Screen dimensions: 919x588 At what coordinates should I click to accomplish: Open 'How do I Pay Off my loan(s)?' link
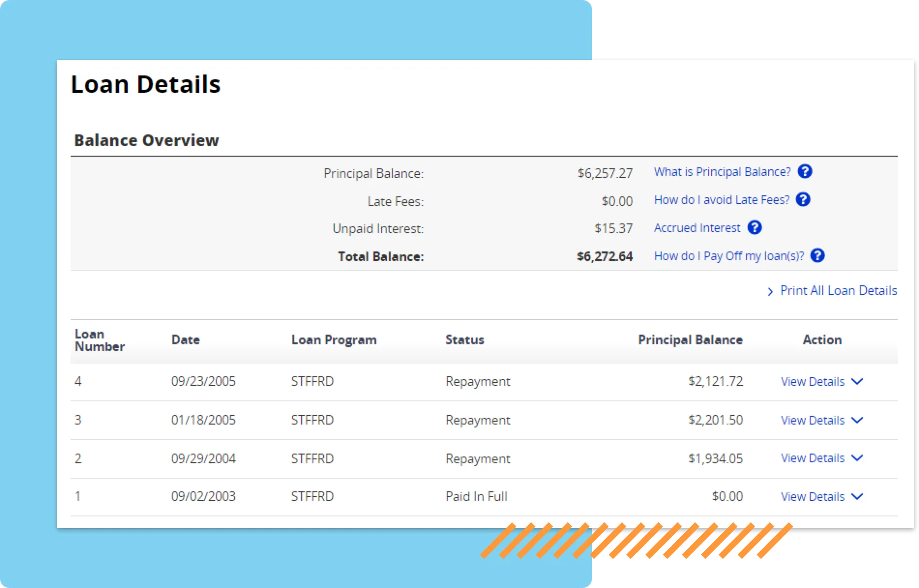(x=728, y=256)
